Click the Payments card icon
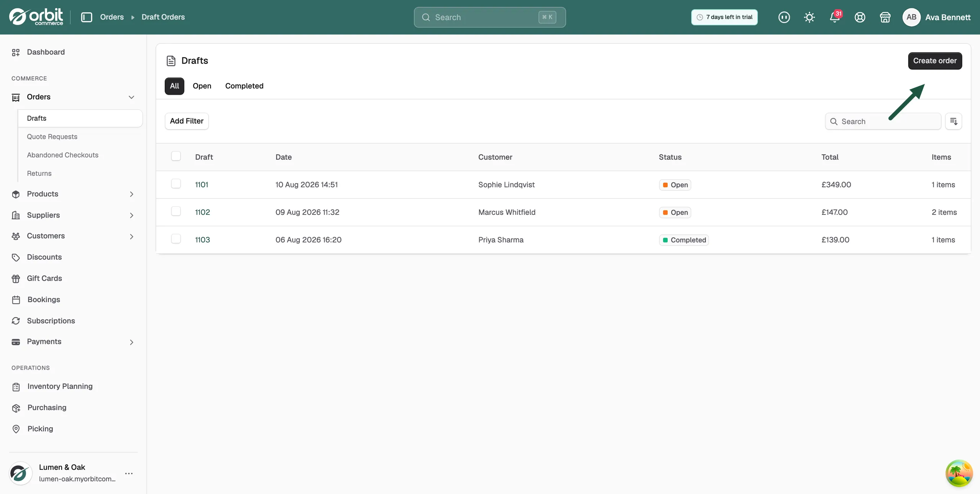This screenshot has height=494, width=980. click(16, 342)
